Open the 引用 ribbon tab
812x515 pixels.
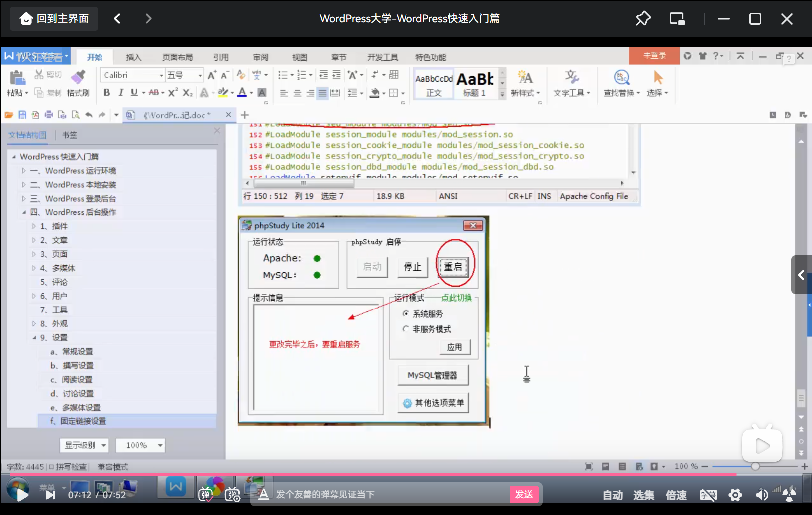221,57
